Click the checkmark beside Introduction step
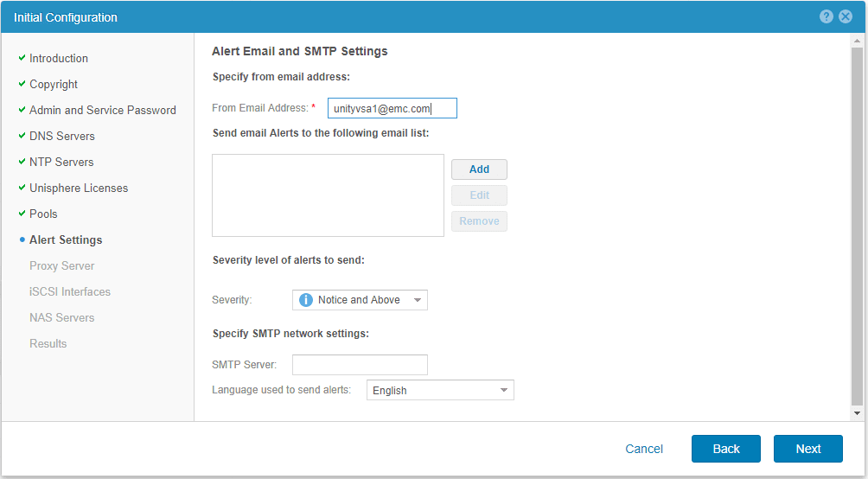The height and width of the screenshot is (479, 868). point(22,58)
